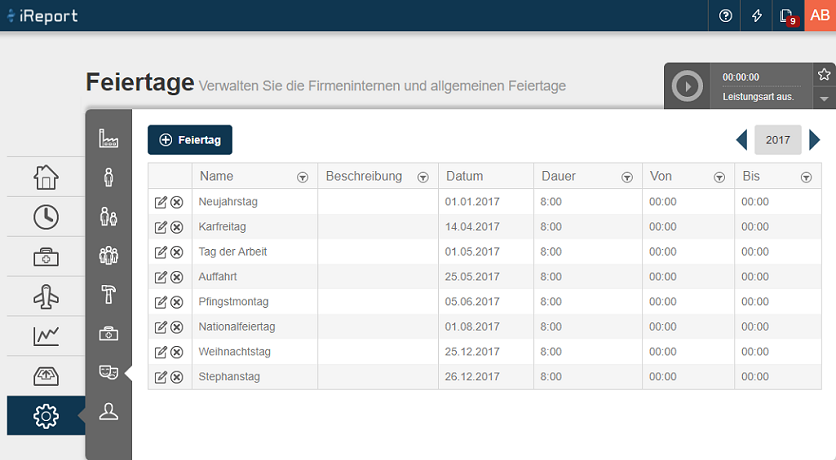Open filter for the Bis column
Image resolution: width=836 pixels, height=460 pixels.
click(x=806, y=177)
